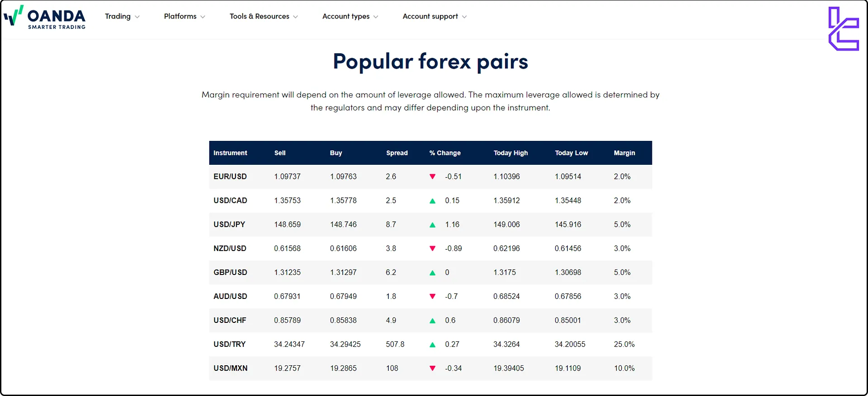Viewport: 868px width, 396px height.
Task: Click GBP/USD today high 1.3175
Action: tap(505, 272)
